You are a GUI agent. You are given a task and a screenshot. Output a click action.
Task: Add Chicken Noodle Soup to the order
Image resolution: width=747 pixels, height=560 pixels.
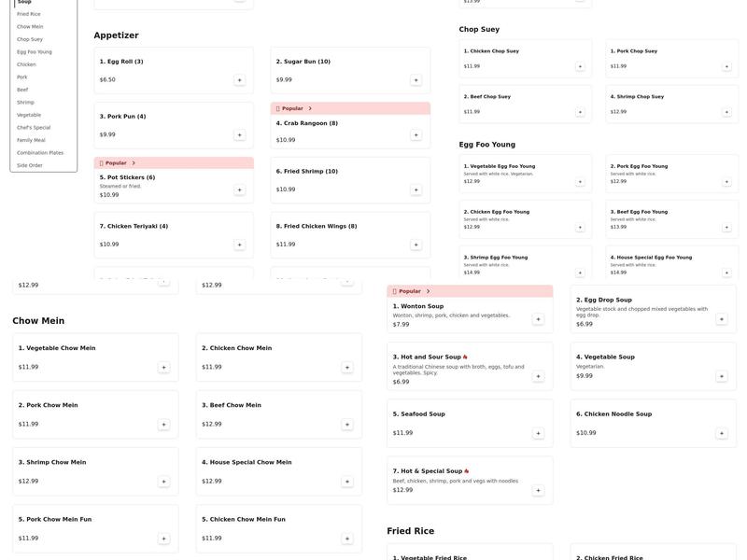tap(721, 433)
